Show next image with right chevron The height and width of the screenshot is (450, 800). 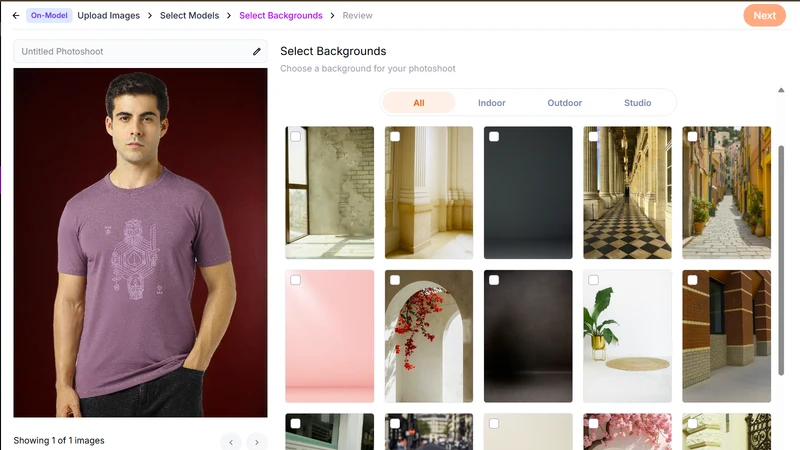tap(257, 442)
